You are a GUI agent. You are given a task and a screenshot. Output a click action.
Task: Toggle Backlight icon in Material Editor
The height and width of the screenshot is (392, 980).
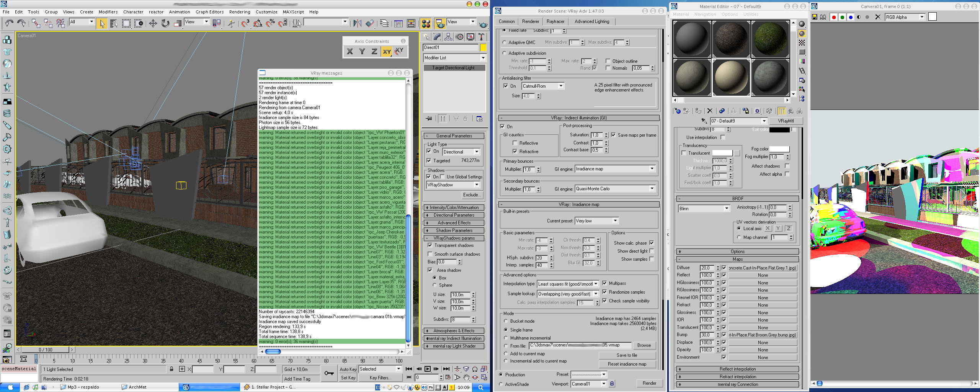[802, 33]
